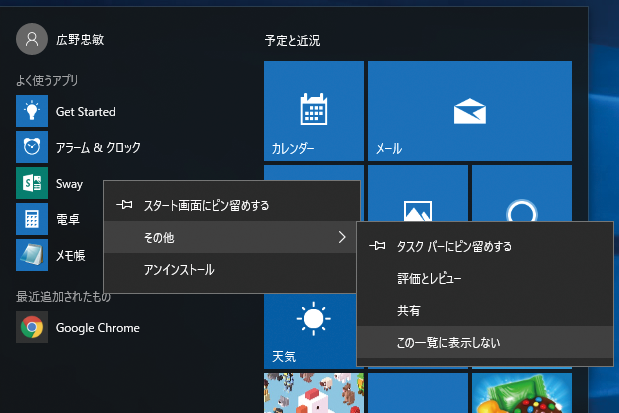Click the 予定と近況 group heading
619x413 pixels.
click(292, 40)
